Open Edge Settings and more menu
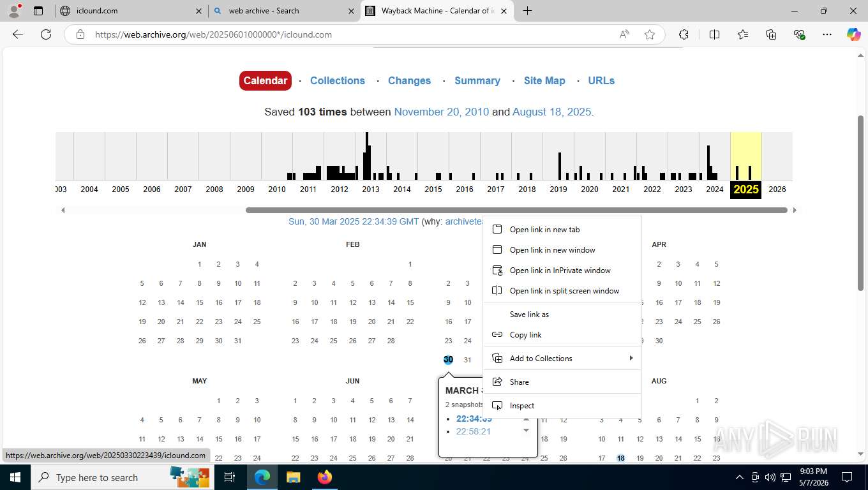The image size is (868, 490). click(827, 34)
